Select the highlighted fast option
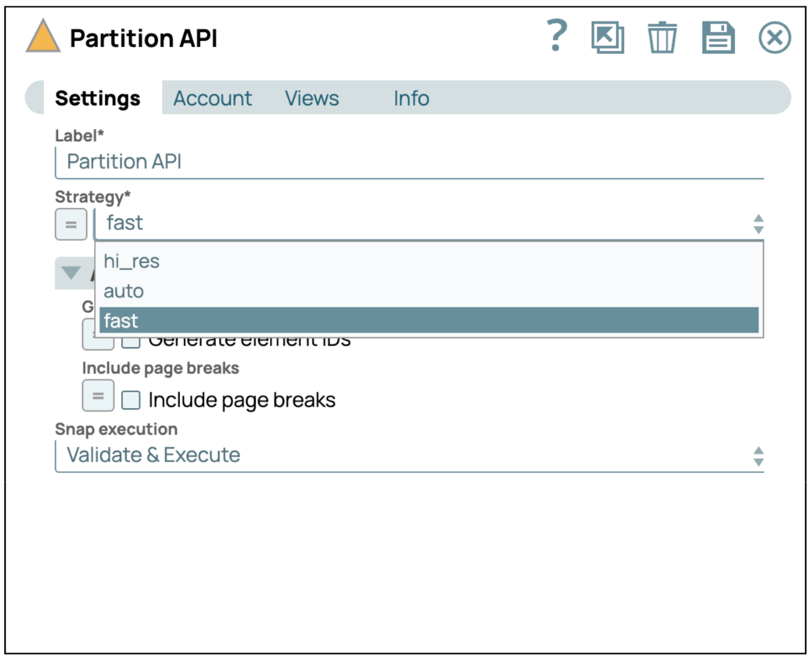 [428, 321]
